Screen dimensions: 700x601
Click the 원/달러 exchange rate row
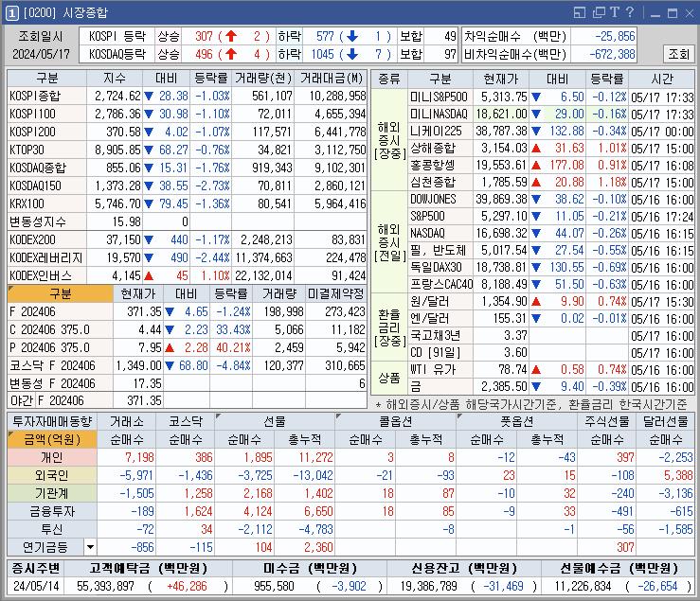[x=551, y=302]
